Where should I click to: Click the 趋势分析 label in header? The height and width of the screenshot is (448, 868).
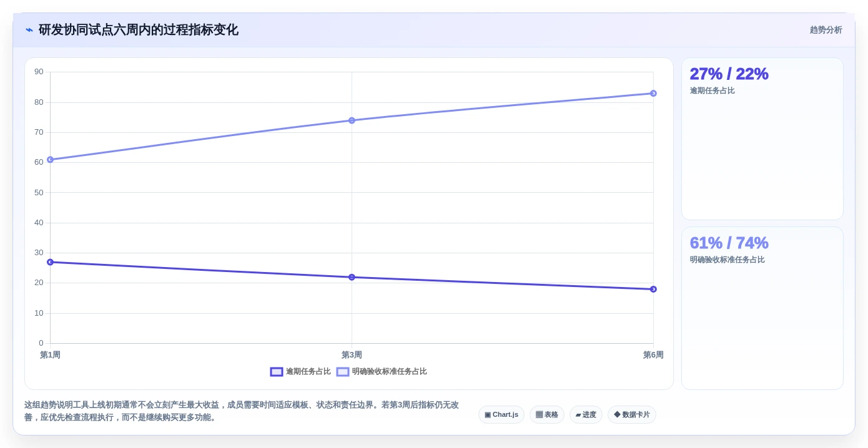[826, 30]
